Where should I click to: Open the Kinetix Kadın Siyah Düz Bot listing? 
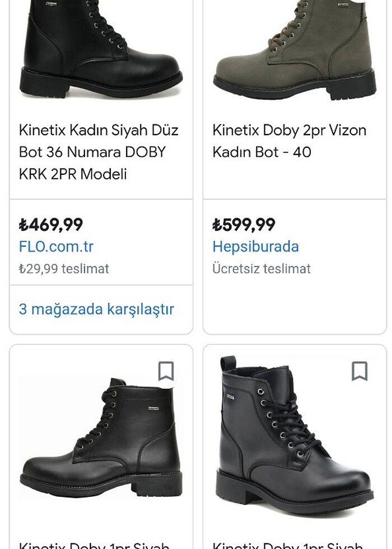point(99,151)
